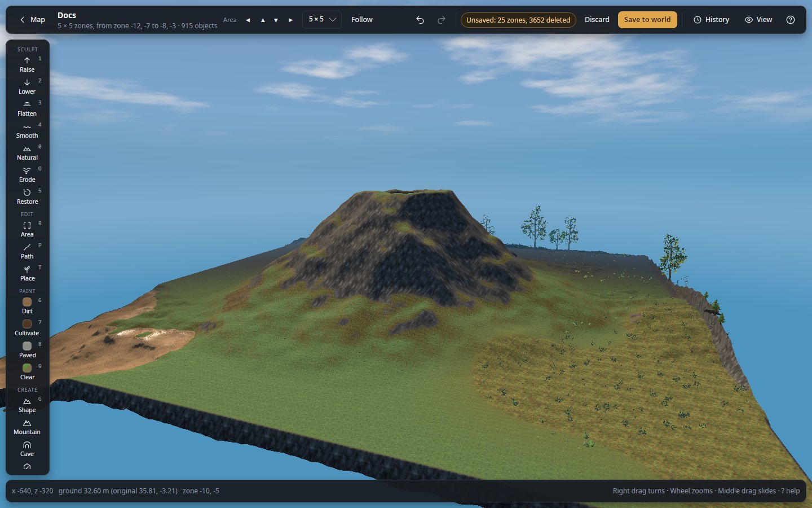Open help with the question mark icon

(x=791, y=20)
